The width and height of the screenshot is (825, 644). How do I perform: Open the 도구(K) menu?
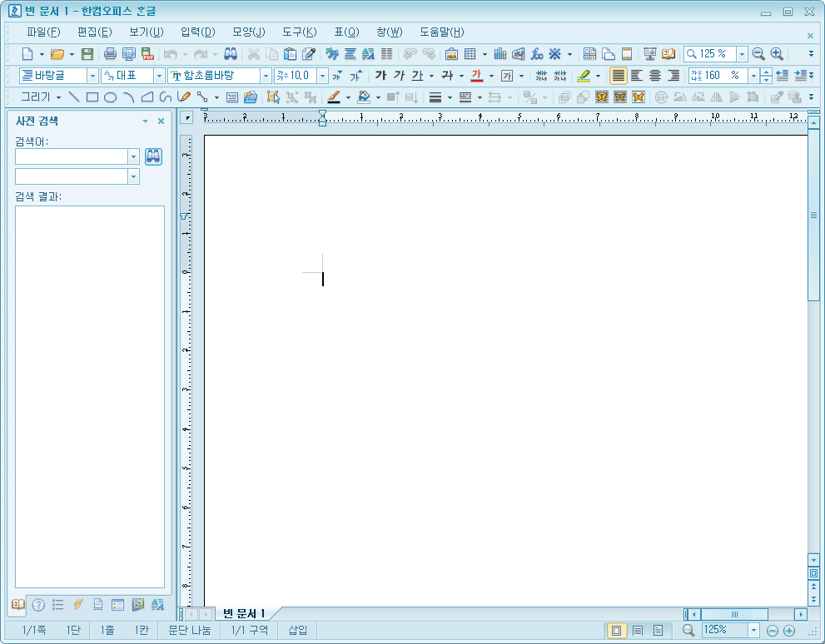299,32
